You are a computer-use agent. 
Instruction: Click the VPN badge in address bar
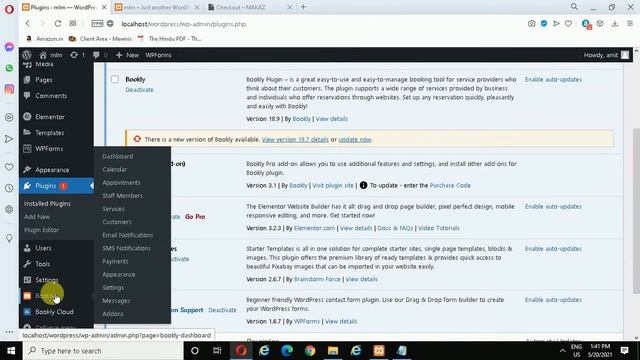point(97,24)
